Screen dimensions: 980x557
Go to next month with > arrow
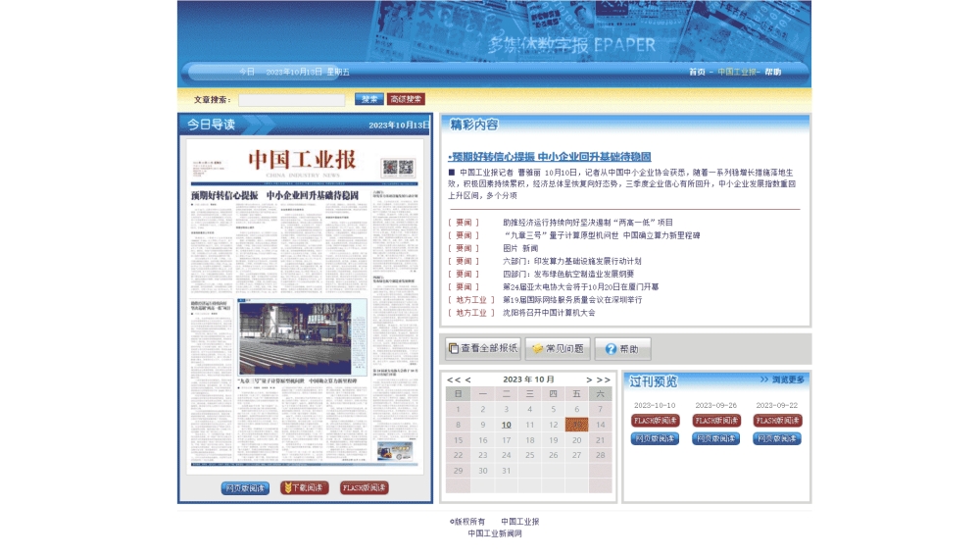[x=589, y=380]
